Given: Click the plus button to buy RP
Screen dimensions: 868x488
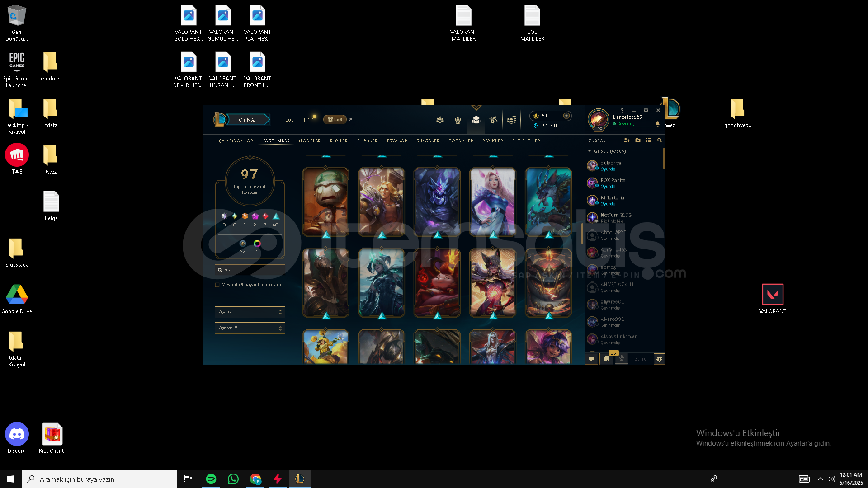Looking at the screenshot, I should tap(566, 116).
